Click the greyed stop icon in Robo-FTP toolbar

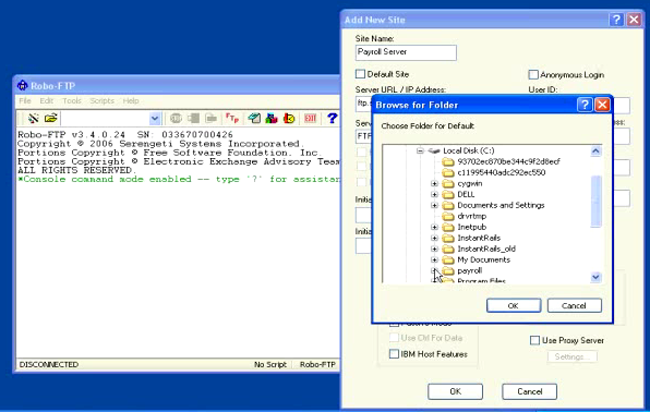point(176,118)
